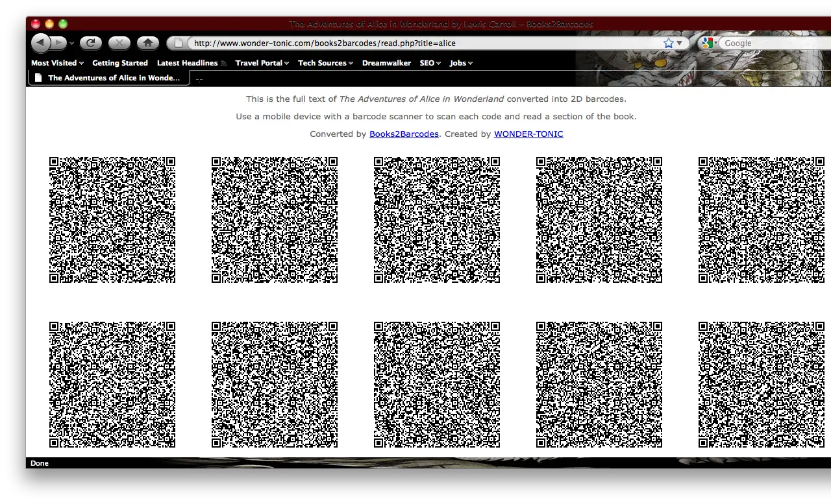Follow the Books2Barcodes link
Screen dimensions: 831x504
tap(404, 134)
